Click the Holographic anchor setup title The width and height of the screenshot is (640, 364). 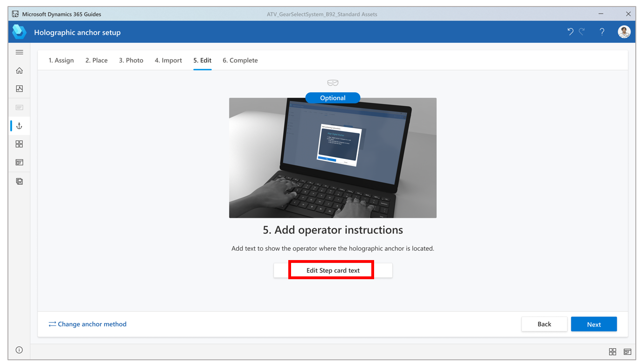(77, 32)
